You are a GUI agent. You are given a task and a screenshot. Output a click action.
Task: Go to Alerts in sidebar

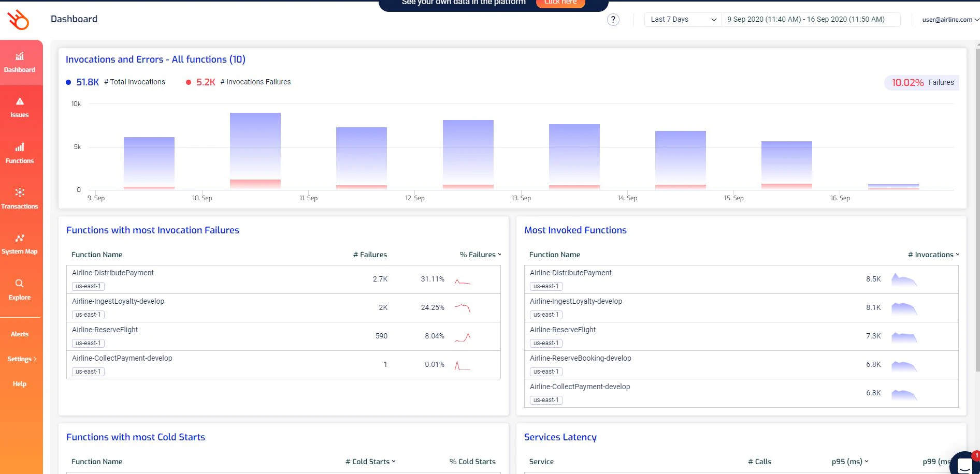(20, 334)
